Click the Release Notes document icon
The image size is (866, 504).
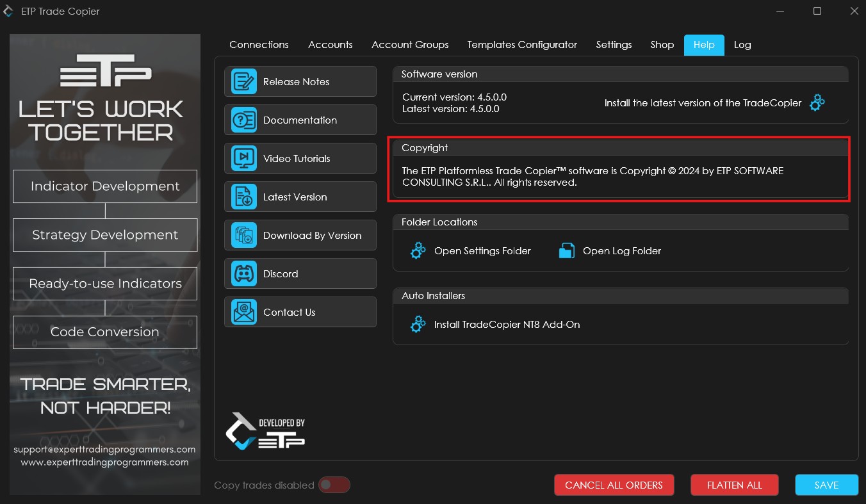point(243,82)
